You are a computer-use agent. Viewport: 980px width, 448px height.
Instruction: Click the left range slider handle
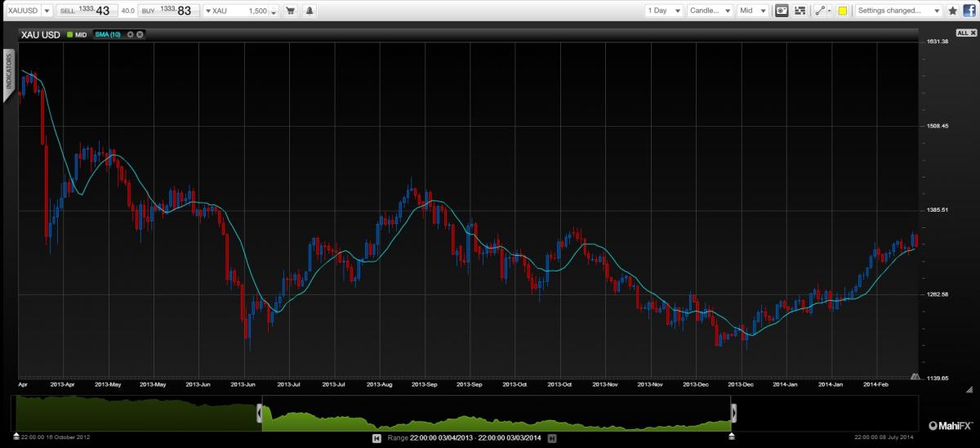pyautogui.click(x=261, y=413)
